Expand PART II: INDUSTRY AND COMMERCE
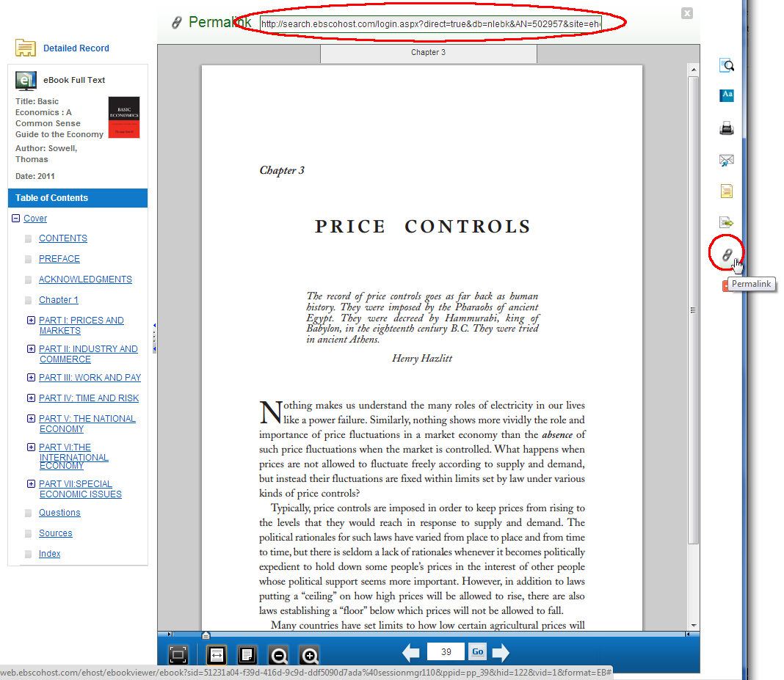 (x=31, y=348)
